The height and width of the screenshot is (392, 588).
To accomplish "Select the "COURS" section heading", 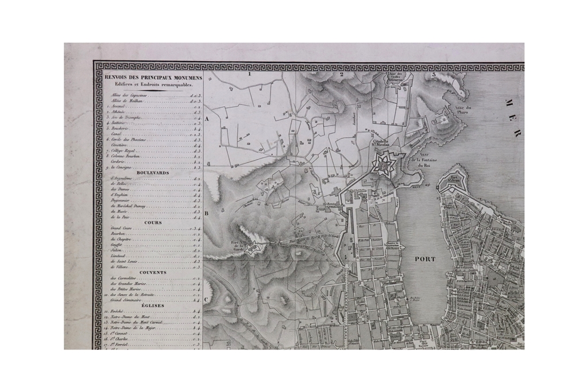I will (x=153, y=223).
